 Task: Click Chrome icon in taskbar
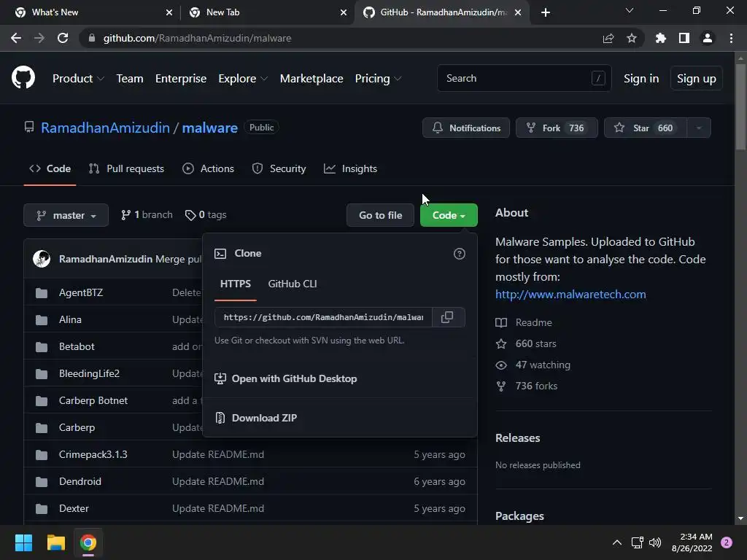[x=88, y=542]
